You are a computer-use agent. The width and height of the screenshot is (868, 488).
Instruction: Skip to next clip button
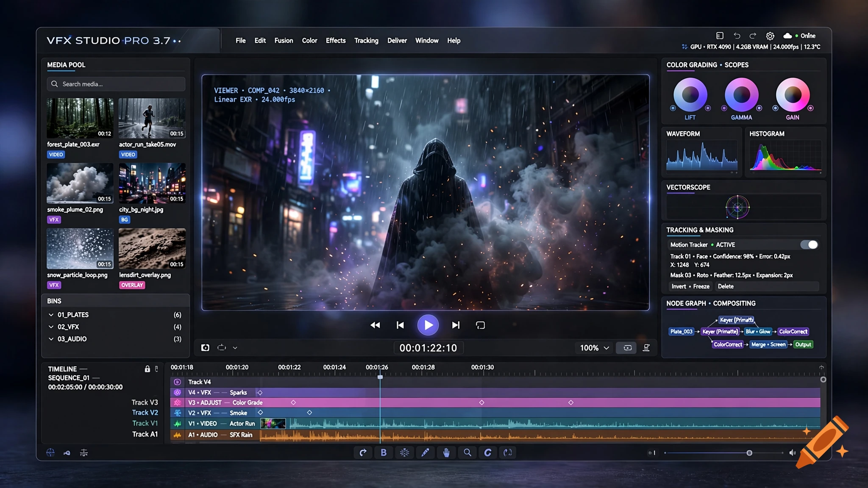pos(456,325)
